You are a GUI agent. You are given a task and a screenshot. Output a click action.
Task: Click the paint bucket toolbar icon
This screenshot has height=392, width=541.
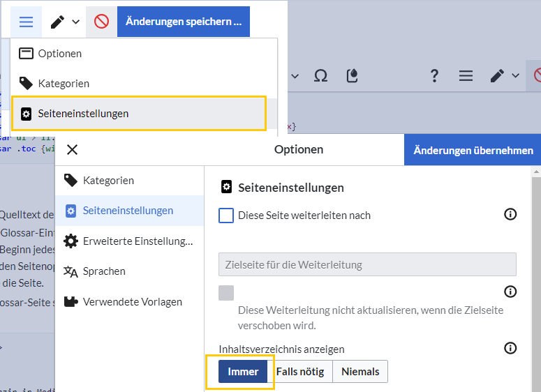[352, 75]
